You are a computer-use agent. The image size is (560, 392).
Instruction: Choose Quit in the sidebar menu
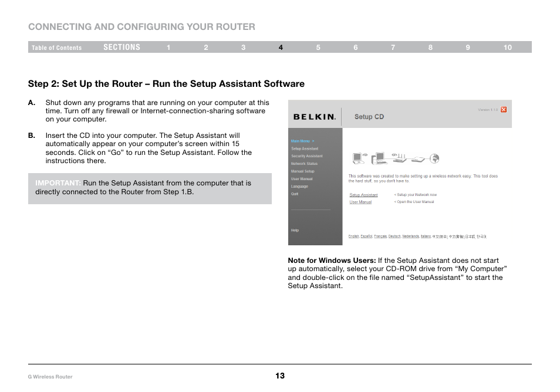click(x=294, y=194)
